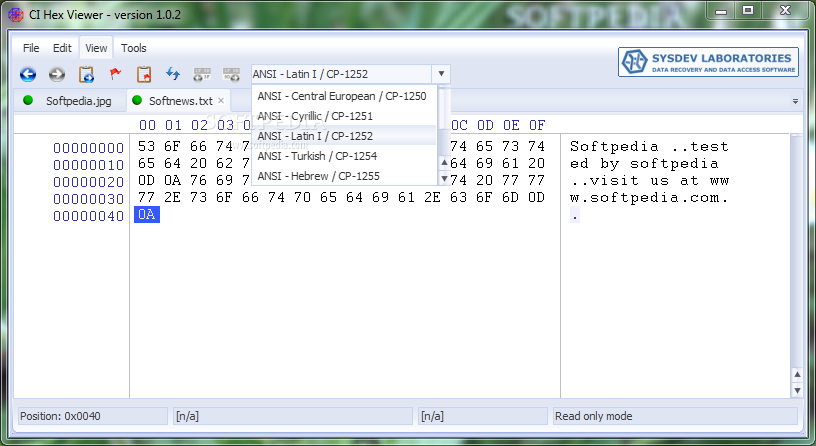Click the '..visit us at ww' decoded text

(x=649, y=181)
